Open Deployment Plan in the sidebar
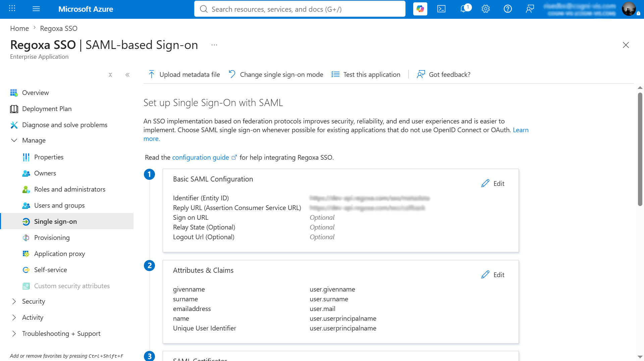The height and width of the screenshot is (361, 644). tap(47, 109)
